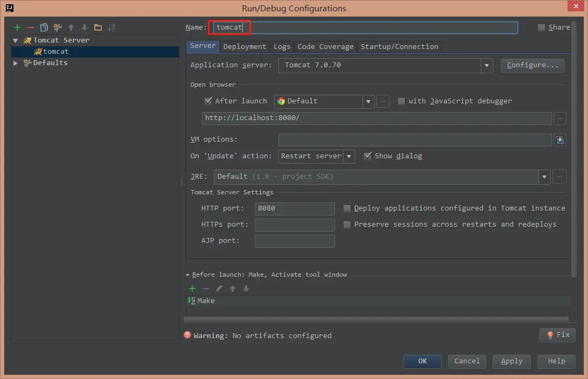
Task: Close the Run/Debug Configurations dialog
Action: click(x=576, y=6)
